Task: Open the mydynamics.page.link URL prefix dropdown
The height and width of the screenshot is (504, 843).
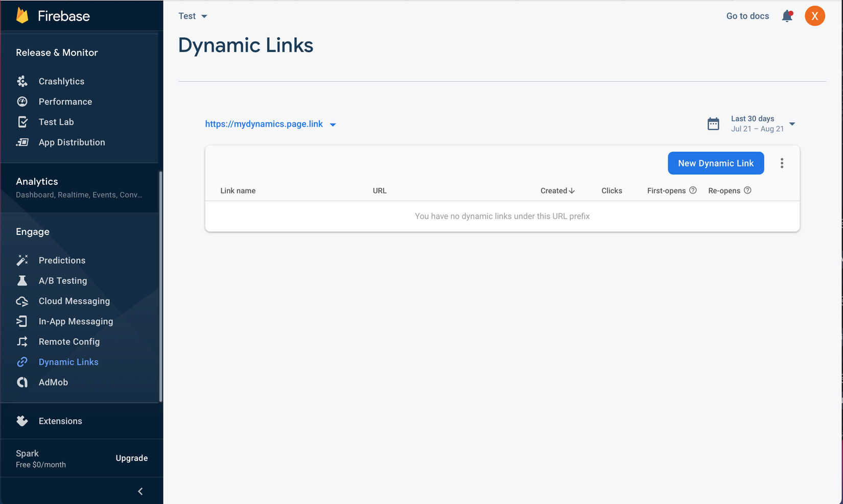Action: pyautogui.click(x=333, y=125)
